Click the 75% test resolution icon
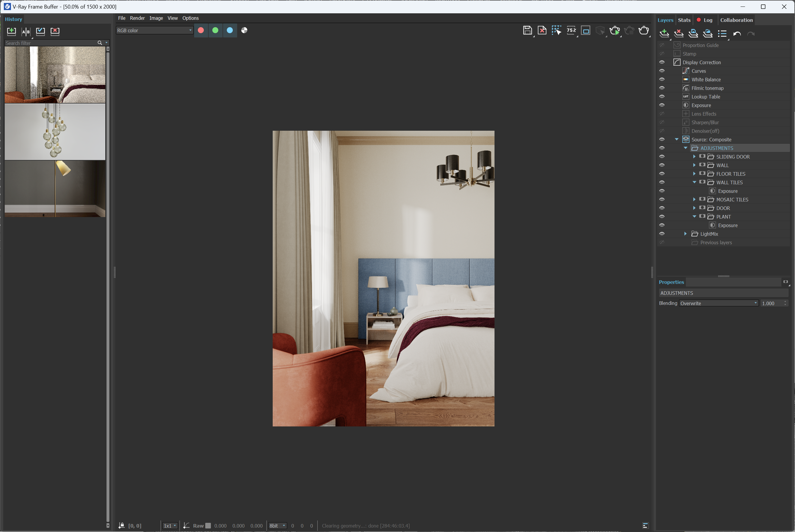Viewport: 795px width, 532px height. coord(571,30)
